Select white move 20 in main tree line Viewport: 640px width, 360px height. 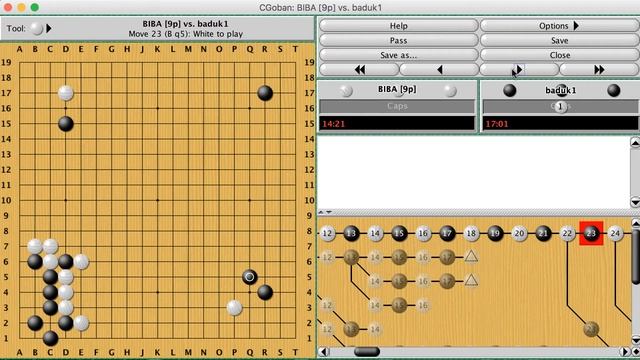click(519, 233)
